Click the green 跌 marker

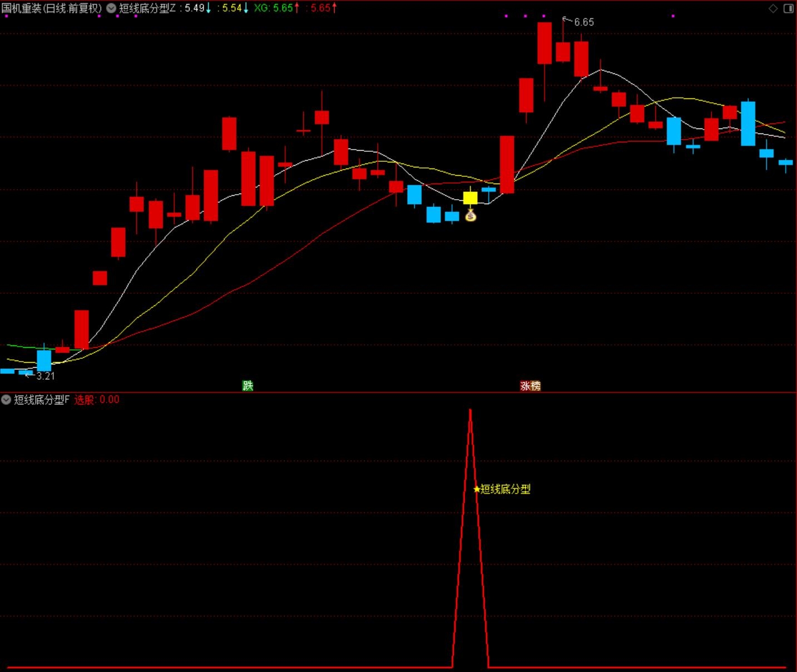(248, 386)
